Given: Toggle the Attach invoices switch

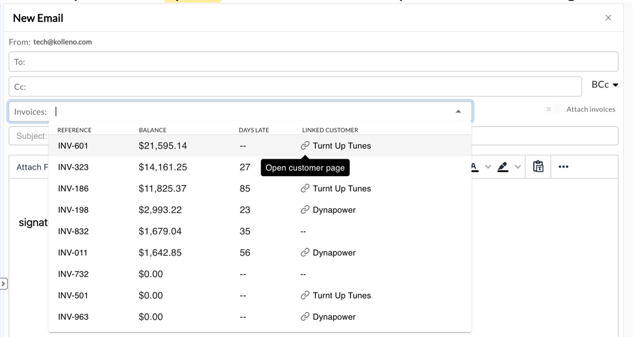Looking at the screenshot, I should (553, 109).
